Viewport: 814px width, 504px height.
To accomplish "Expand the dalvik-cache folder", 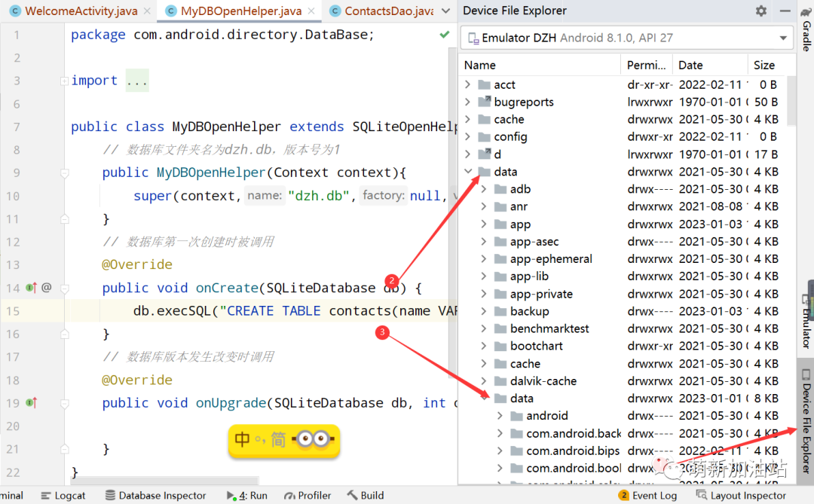I will click(x=484, y=381).
